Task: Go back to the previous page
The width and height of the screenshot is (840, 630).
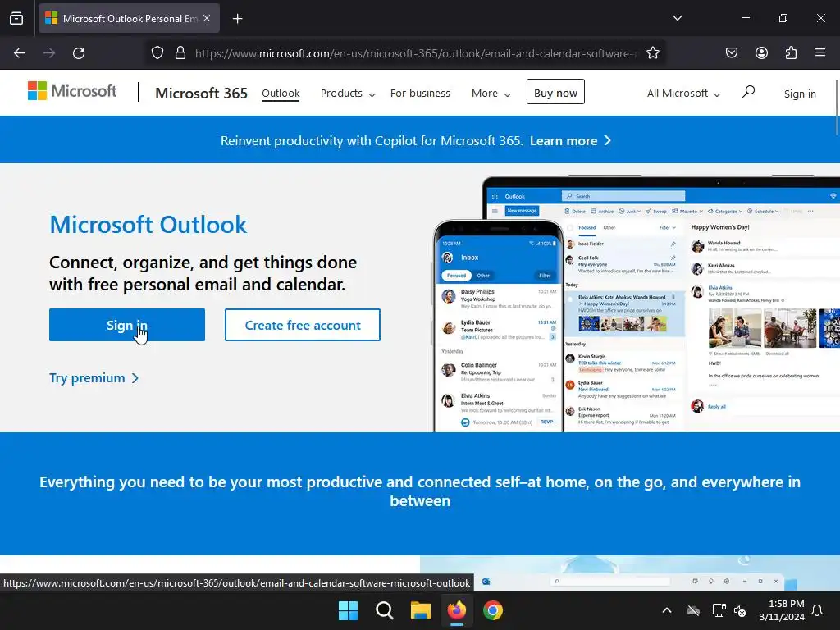Action: click(x=20, y=53)
